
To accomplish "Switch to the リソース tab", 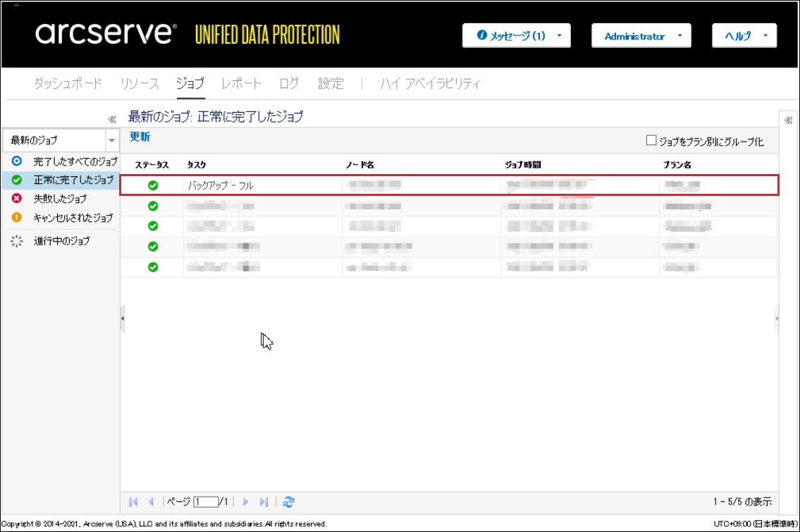I will [140, 84].
